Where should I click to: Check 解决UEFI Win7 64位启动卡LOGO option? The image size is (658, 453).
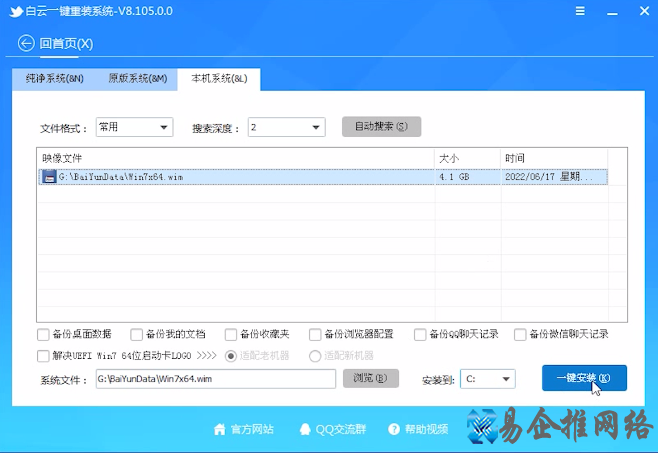[x=43, y=356]
